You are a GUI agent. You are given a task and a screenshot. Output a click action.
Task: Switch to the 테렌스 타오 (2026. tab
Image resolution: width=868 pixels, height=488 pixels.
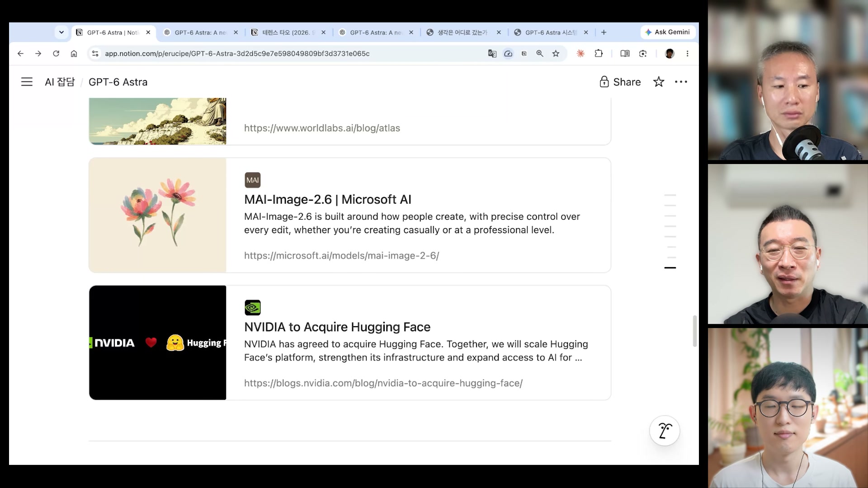288,33
